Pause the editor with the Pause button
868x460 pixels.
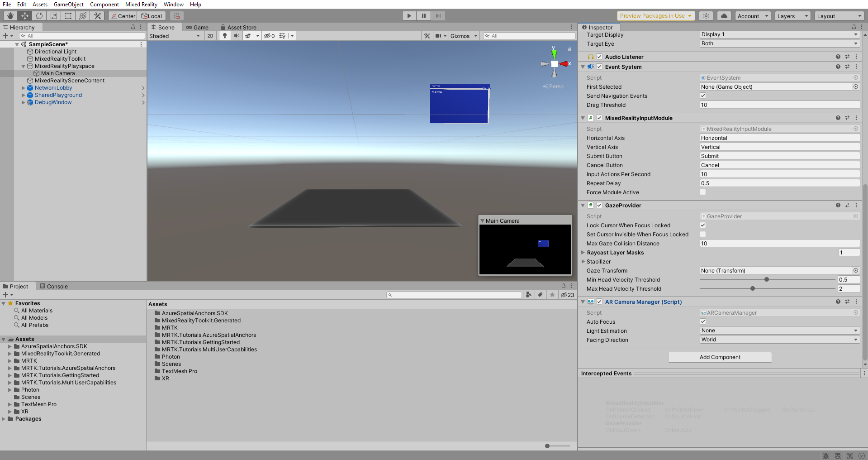(423, 15)
